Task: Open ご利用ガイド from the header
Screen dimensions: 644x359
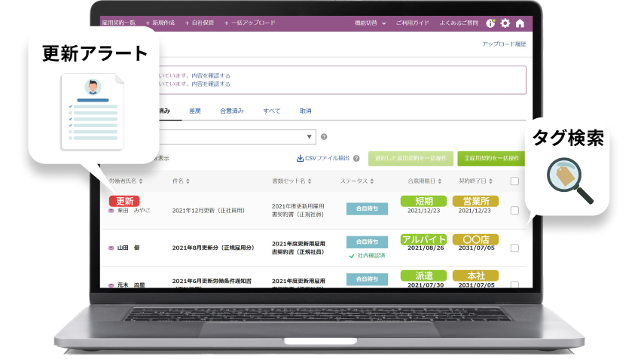Action: click(x=412, y=23)
